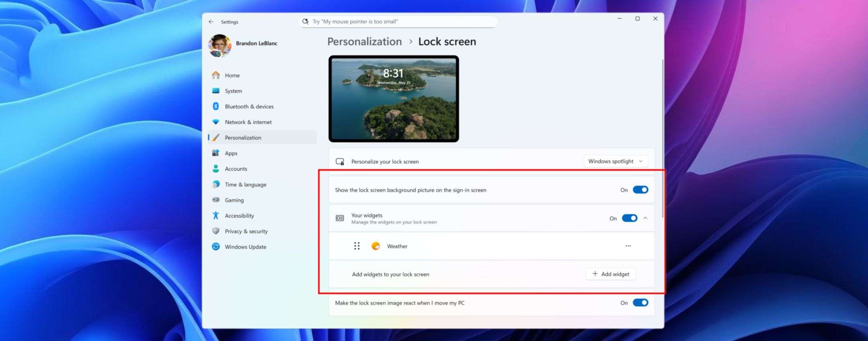Minimize the Settings window
Screen dimensions: 868x341
(x=620, y=18)
